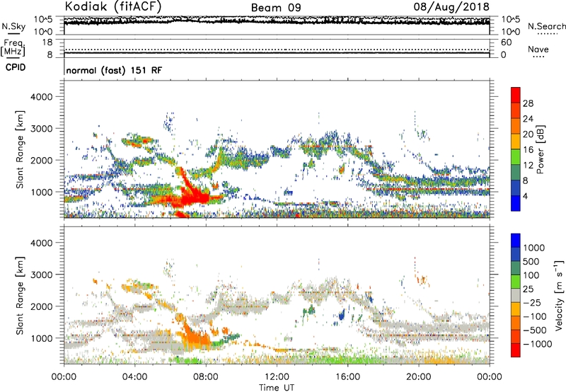
Task: Select the 'Freq. [MHz]' axis label
Action: point(13,47)
